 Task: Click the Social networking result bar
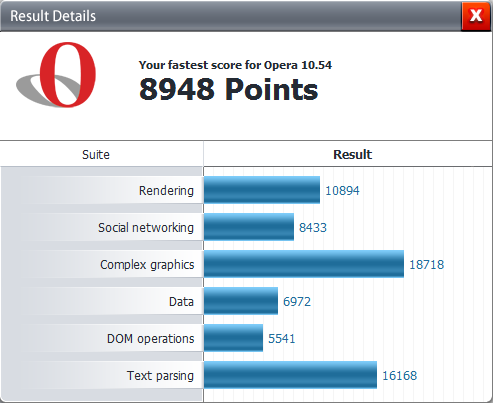249,227
